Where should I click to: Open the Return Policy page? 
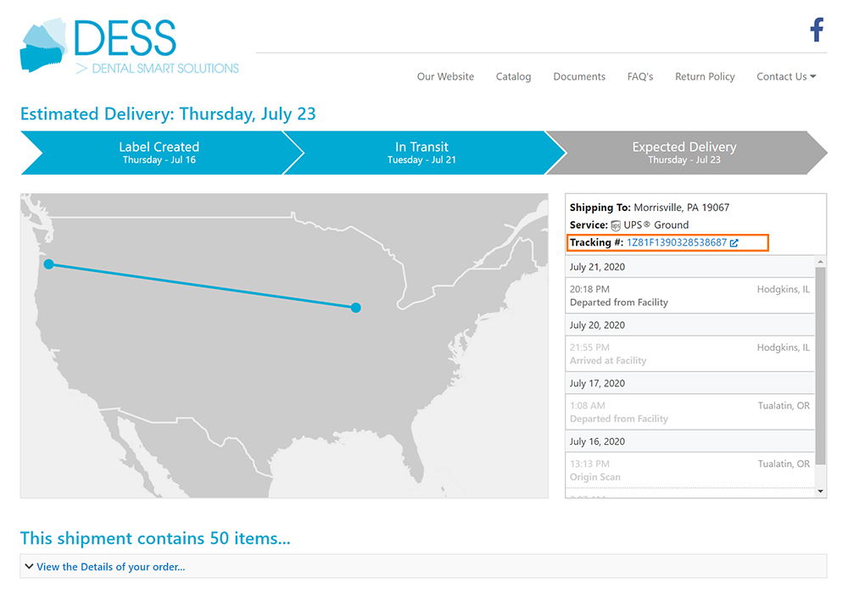click(705, 76)
